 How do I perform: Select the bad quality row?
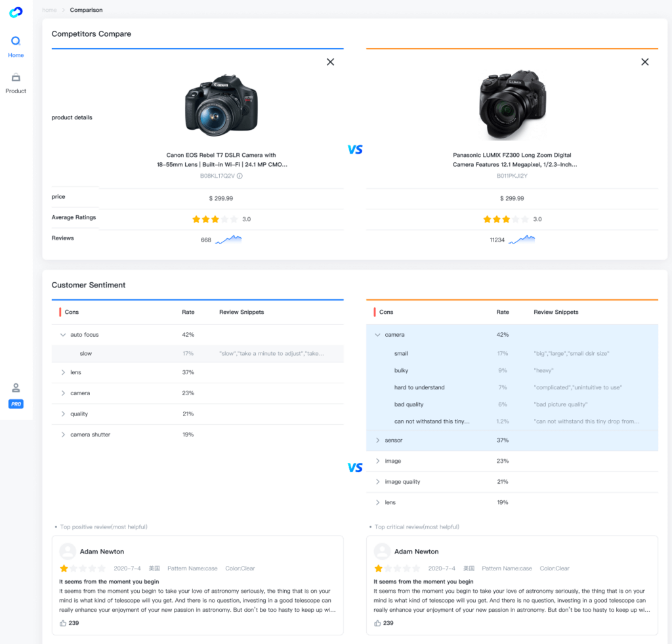pyautogui.click(x=512, y=404)
